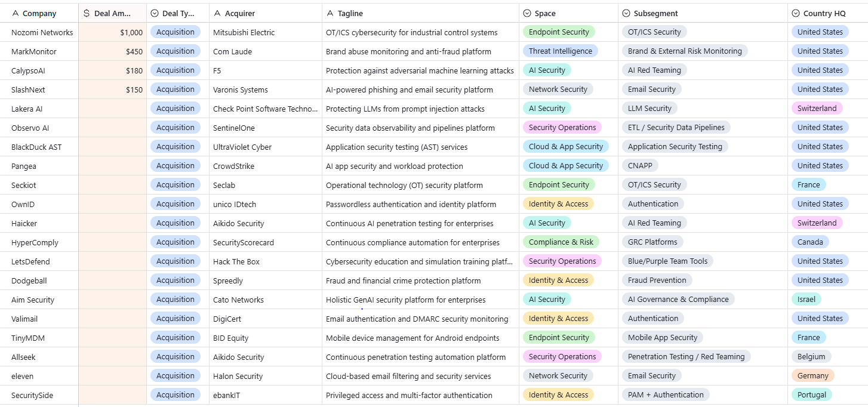868x407 pixels.
Task: Click Check Point Software Techno... acquirer cell
Action: pyautogui.click(x=266, y=109)
